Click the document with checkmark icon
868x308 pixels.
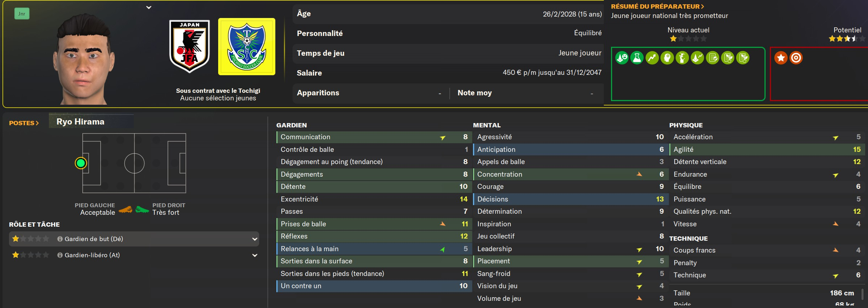pyautogui.click(x=712, y=58)
